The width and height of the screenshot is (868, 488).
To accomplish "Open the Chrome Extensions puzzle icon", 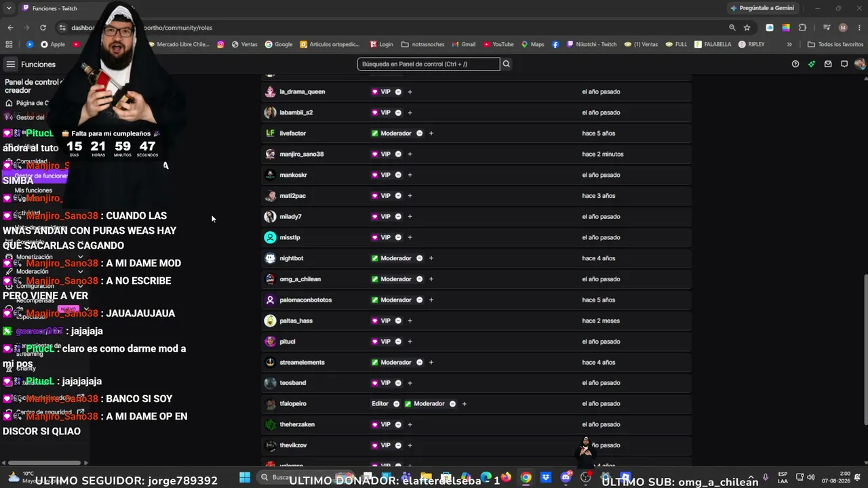I will pyautogui.click(x=803, y=28).
